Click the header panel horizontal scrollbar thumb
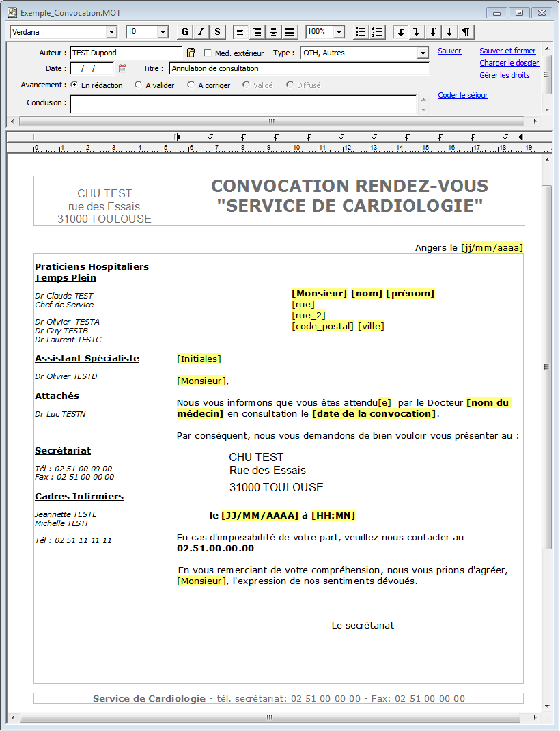560x731 pixels. 272,121
